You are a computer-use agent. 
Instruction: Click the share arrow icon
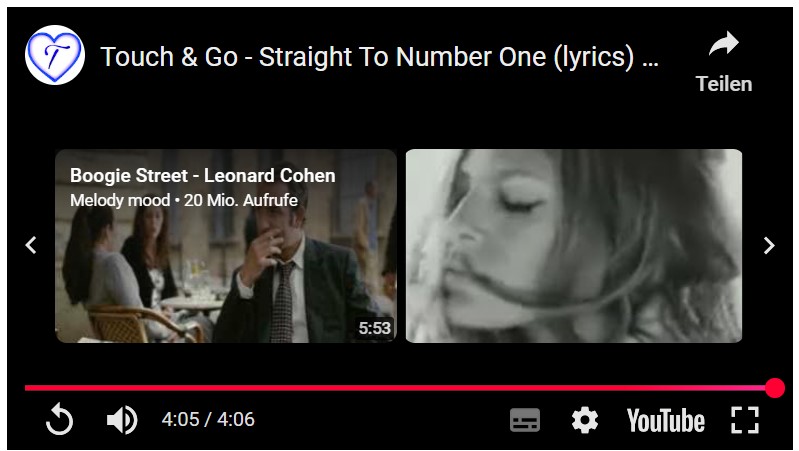click(724, 44)
